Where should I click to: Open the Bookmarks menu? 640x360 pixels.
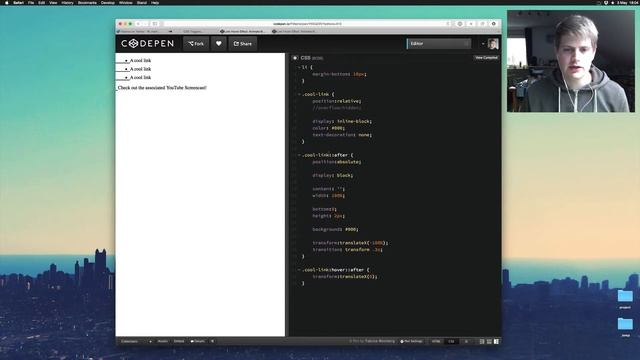[x=87, y=2]
